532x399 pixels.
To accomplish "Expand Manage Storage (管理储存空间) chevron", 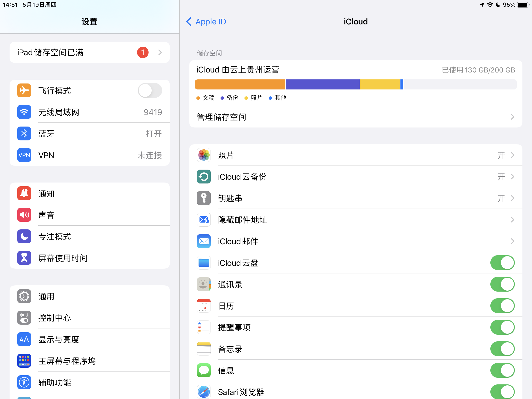I will [x=512, y=117].
